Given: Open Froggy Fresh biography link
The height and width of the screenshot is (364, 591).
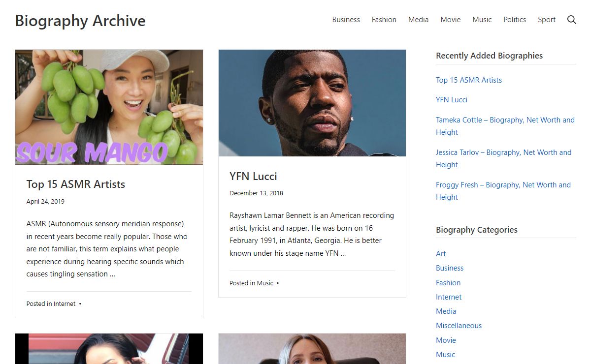Looking at the screenshot, I should tap(503, 191).
